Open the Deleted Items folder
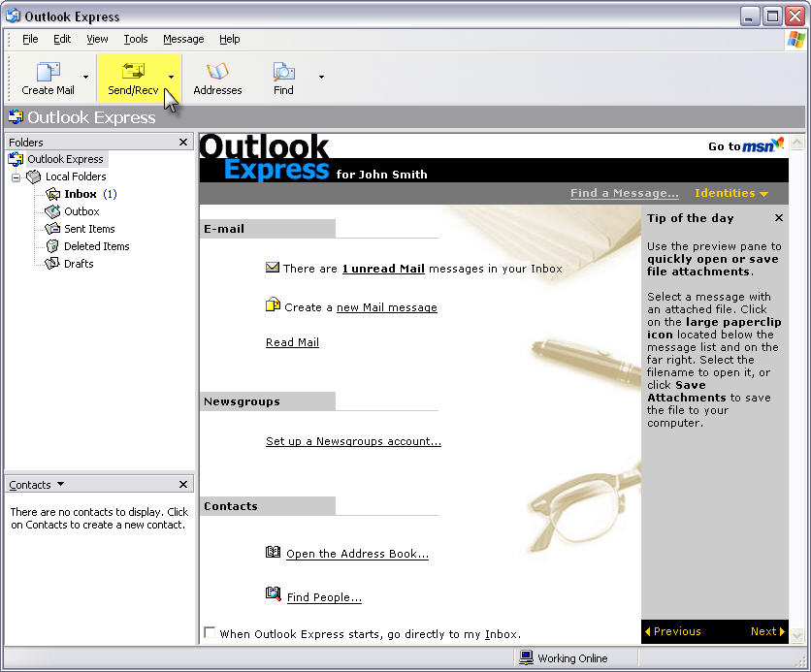 point(97,246)
